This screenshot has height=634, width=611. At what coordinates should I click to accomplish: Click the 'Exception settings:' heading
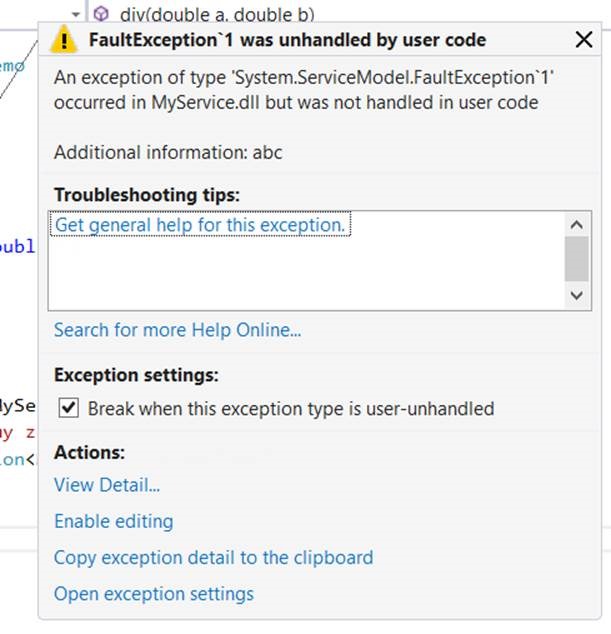[x=136, y=376]
